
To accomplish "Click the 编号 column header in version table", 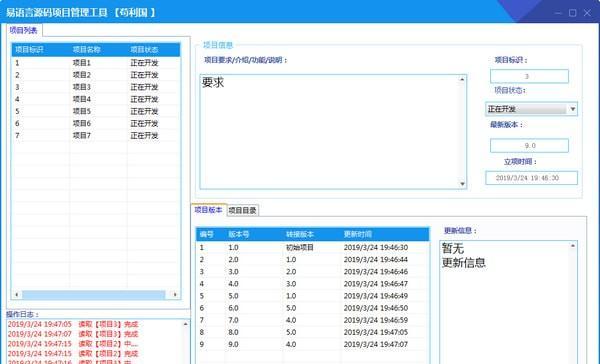I will coord(210,234).
